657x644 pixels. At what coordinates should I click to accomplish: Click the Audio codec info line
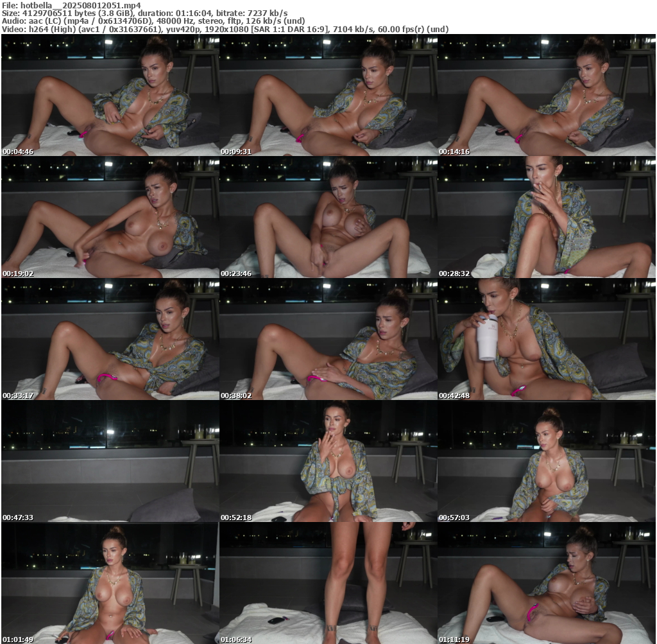[x=153, y=21]
